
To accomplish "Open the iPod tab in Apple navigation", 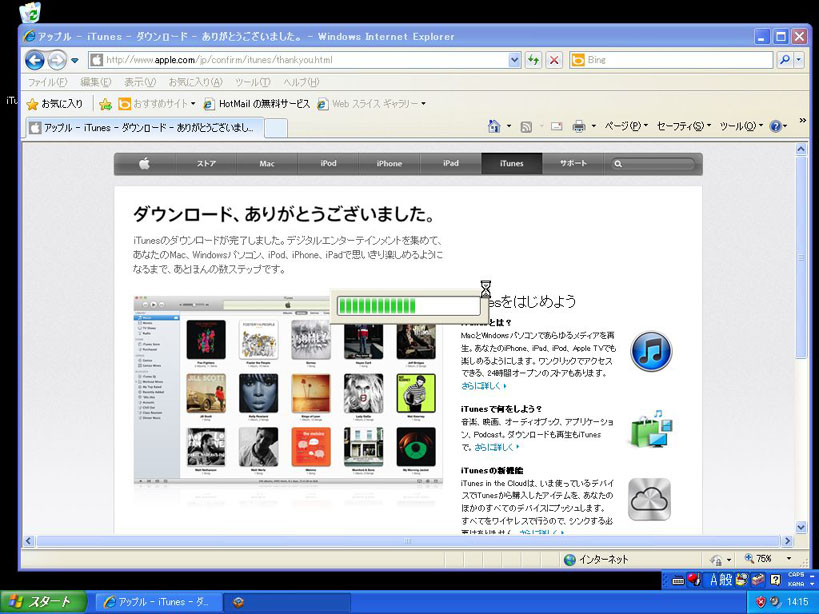I will click(328, 164).
